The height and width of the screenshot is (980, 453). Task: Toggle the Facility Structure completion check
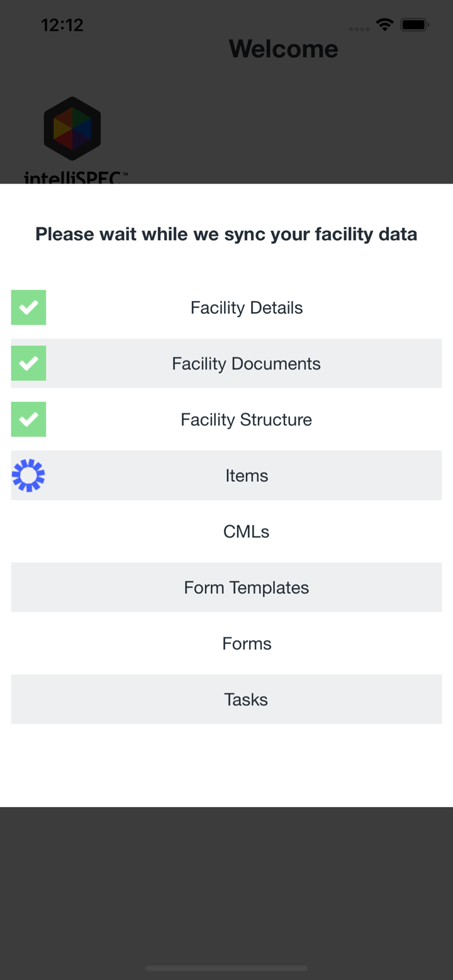(x=28, y=419)
